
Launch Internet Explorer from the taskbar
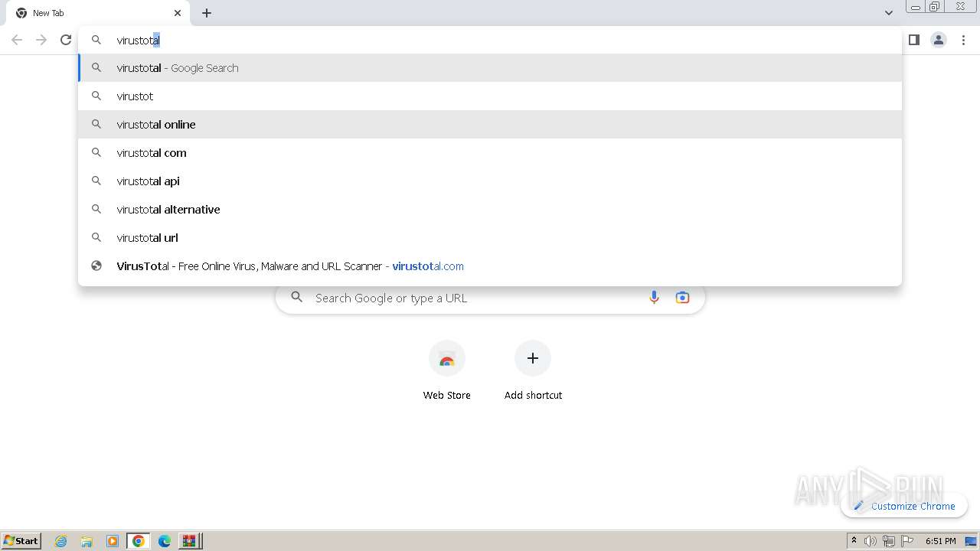click(61, 541)
